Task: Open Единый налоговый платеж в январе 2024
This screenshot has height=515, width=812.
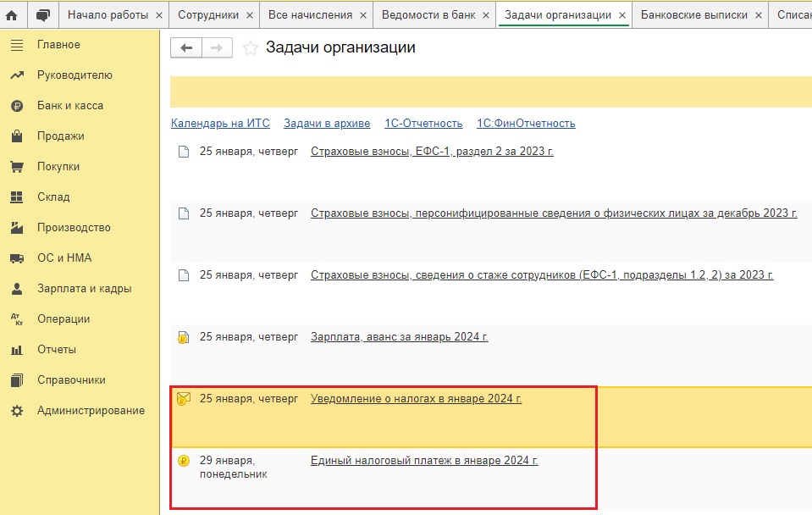Action: point(424,461)
